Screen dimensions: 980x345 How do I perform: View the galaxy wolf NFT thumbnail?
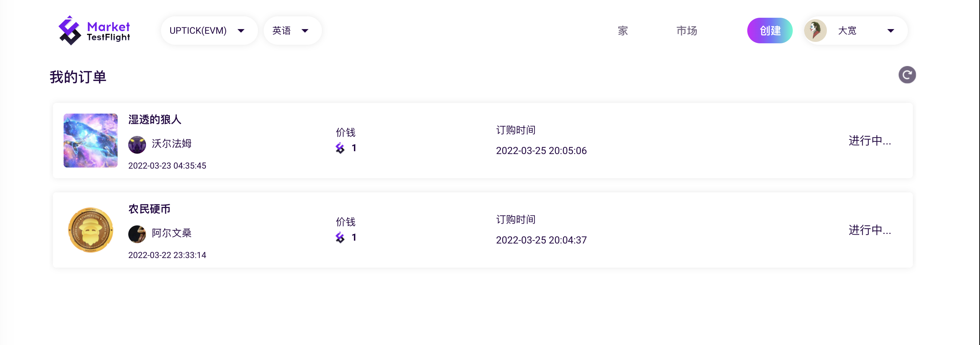coord(91,141)
